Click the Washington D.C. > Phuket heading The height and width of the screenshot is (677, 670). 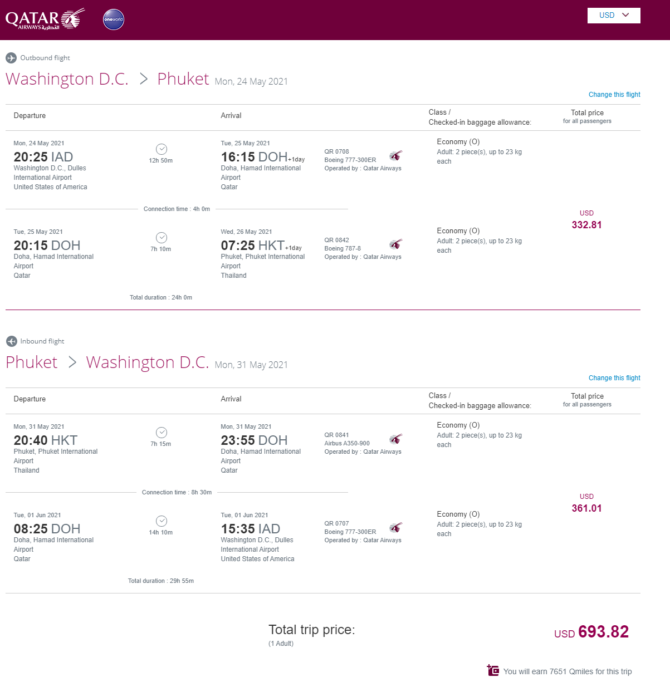point(107,79)
